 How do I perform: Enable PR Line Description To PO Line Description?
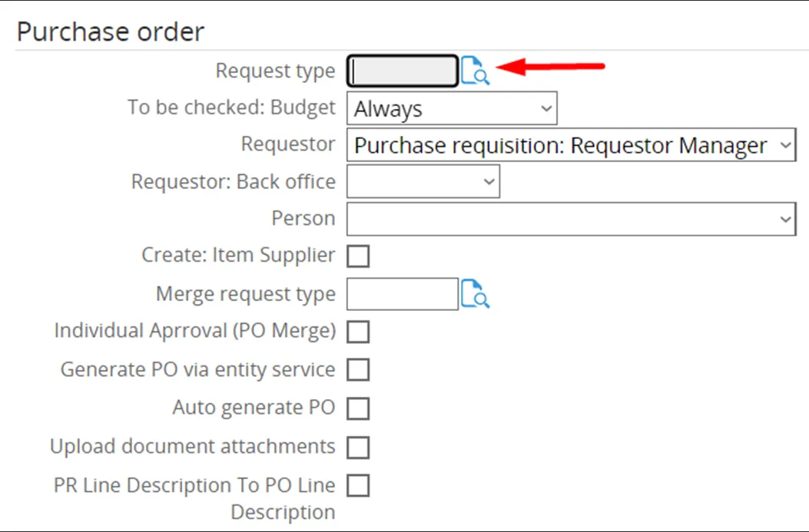(x=358, y=485)
